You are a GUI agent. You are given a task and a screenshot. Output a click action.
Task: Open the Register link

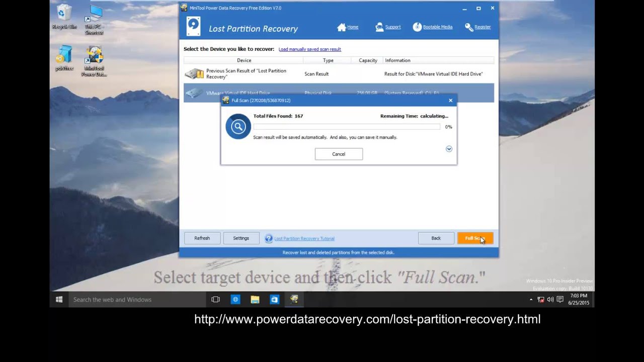click(x=482, y=27)
